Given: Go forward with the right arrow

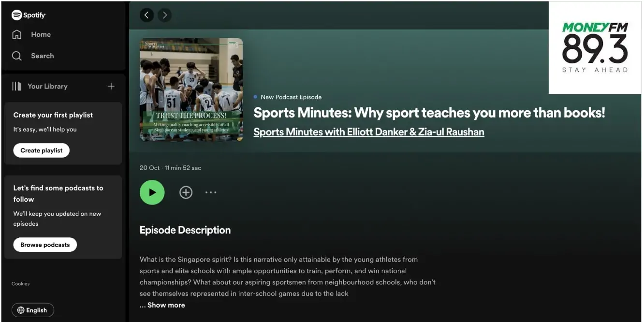Looking at the screenshot, I should (164, 15).
